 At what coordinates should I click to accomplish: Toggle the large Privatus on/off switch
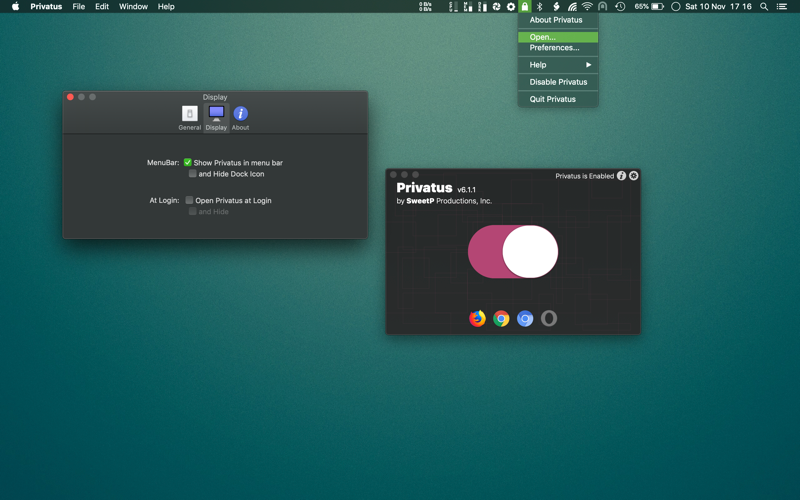tap(513, 252)
